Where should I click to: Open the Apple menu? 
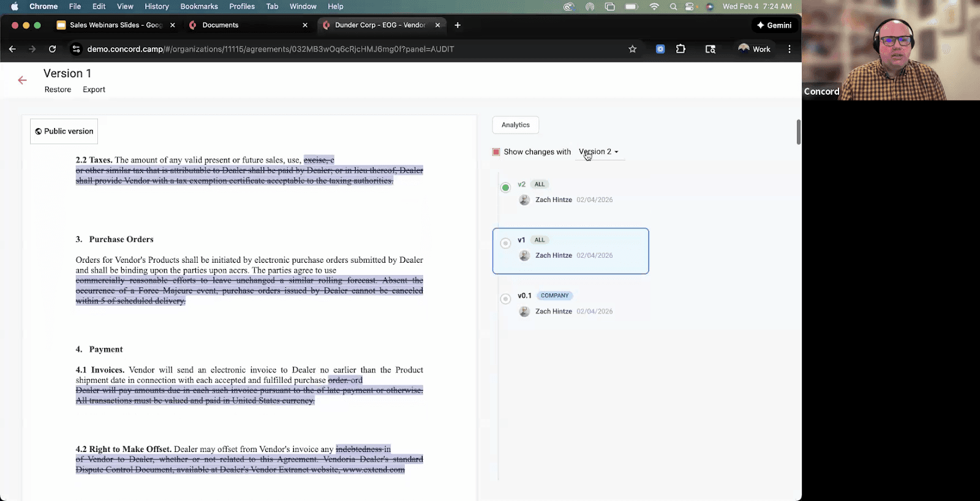pyautogui.click(x=15, y=6)
